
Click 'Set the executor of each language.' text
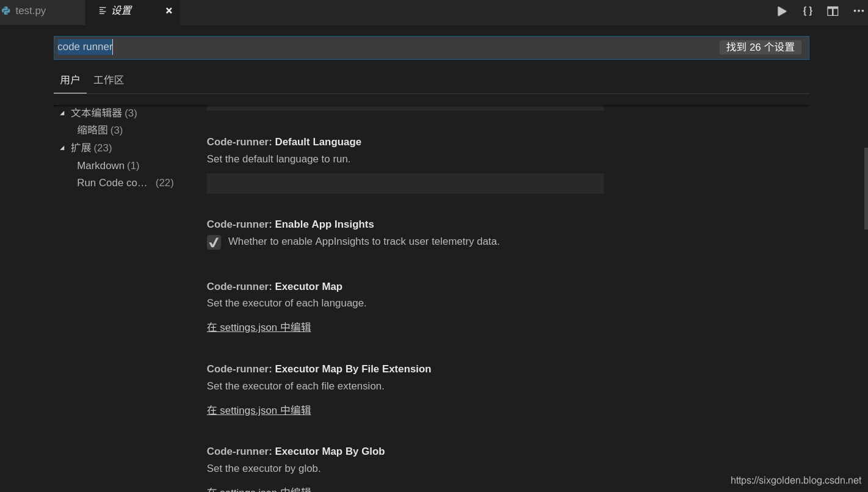(x=287, y=303)
